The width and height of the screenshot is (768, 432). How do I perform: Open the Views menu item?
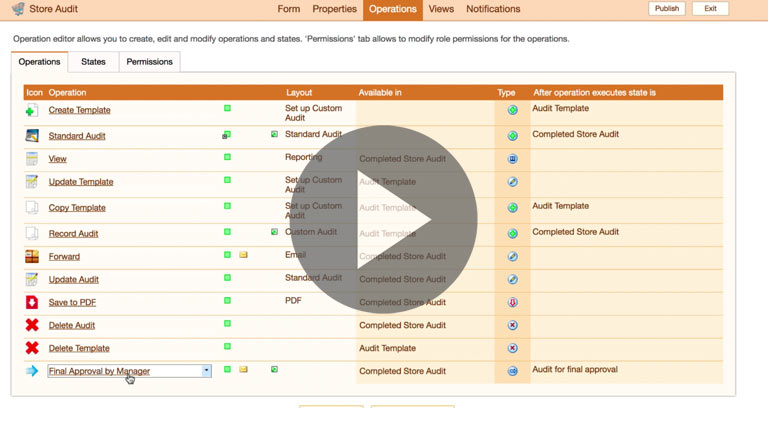click(x=441, y=9)
